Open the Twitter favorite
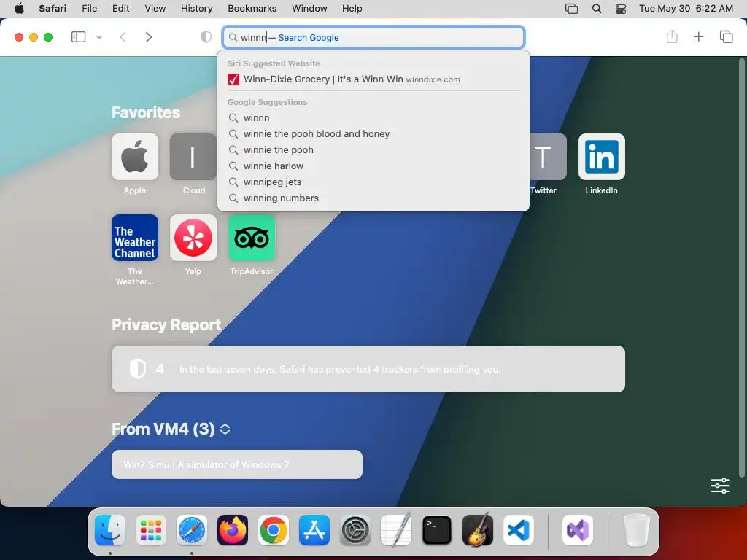 [548, 157]
